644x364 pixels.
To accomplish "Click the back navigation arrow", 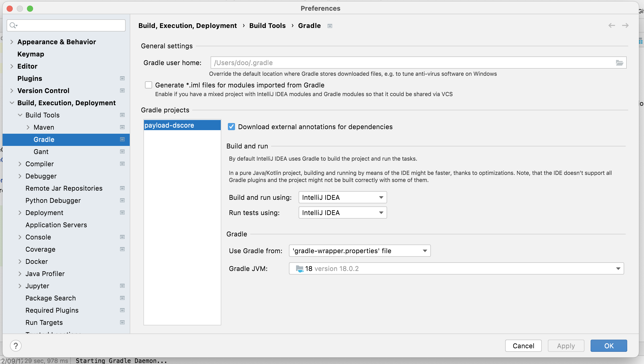I will coord(612,25).
